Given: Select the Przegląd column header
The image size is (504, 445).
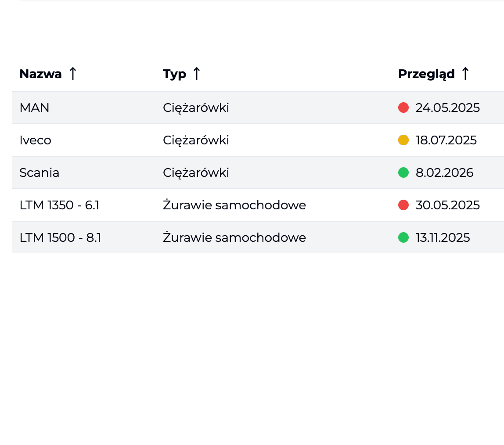Looking at the screenshot, I should click(x=426, y=73).
